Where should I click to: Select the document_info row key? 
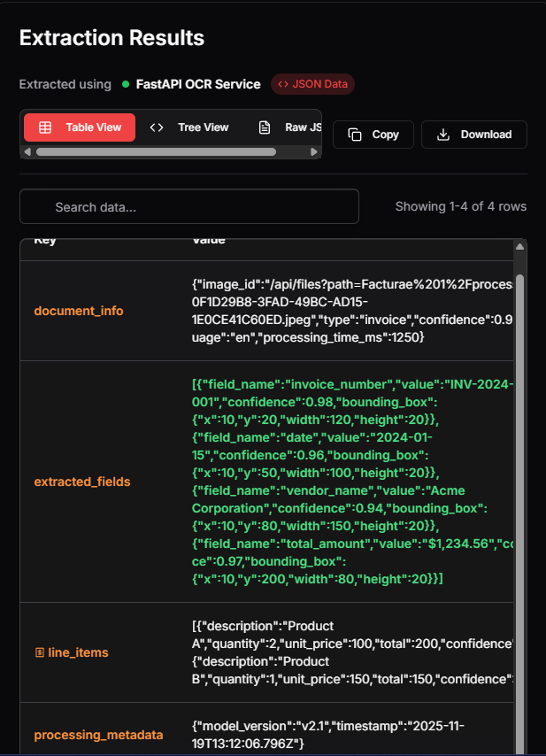[79, 311]
